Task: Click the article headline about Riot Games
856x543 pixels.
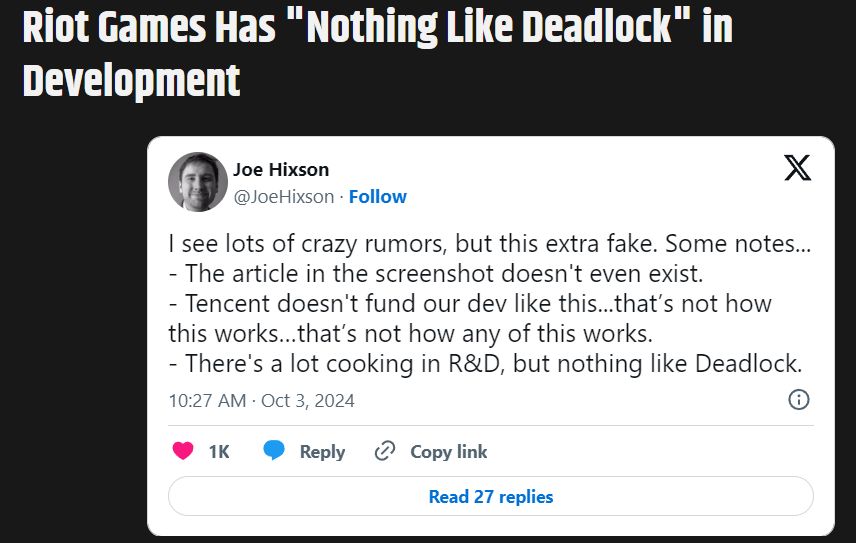Action: (377, 30)
